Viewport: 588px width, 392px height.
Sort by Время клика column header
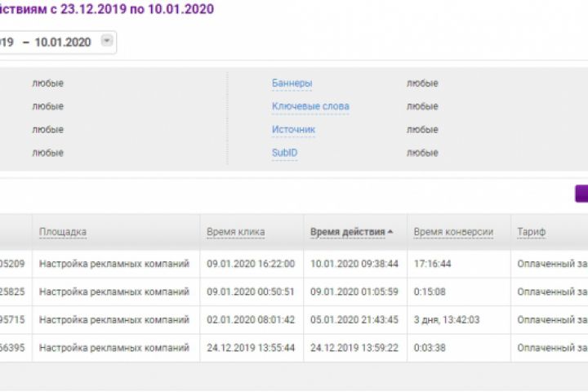[235, 232]
